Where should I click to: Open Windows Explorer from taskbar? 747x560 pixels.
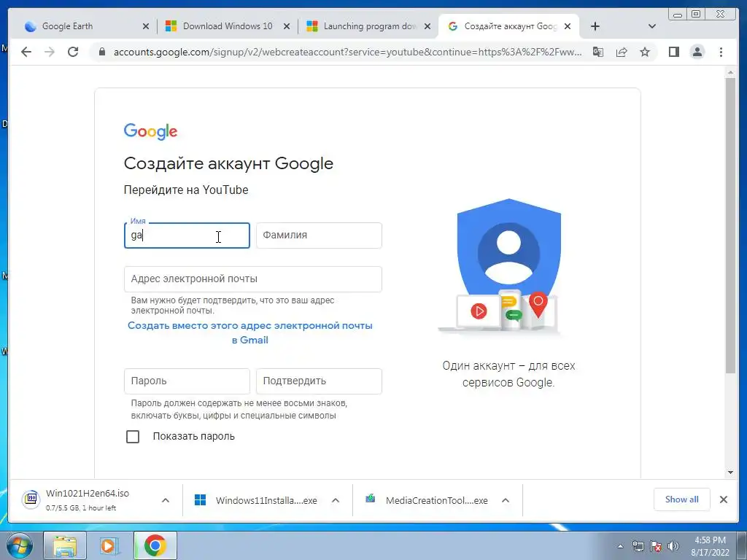65,545
